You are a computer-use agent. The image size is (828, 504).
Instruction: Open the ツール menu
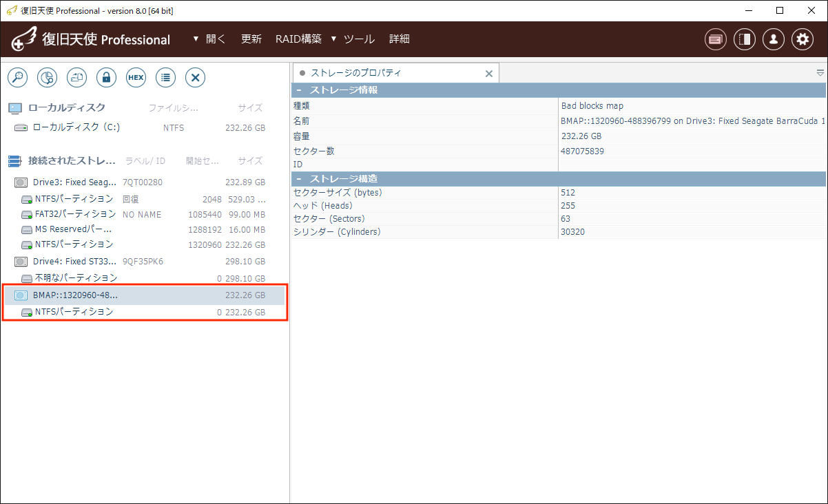[359, 39]
